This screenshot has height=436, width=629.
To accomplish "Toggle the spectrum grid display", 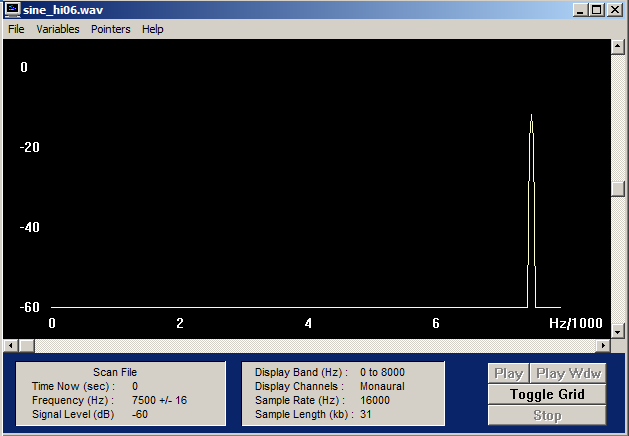I will coord(547,394).
